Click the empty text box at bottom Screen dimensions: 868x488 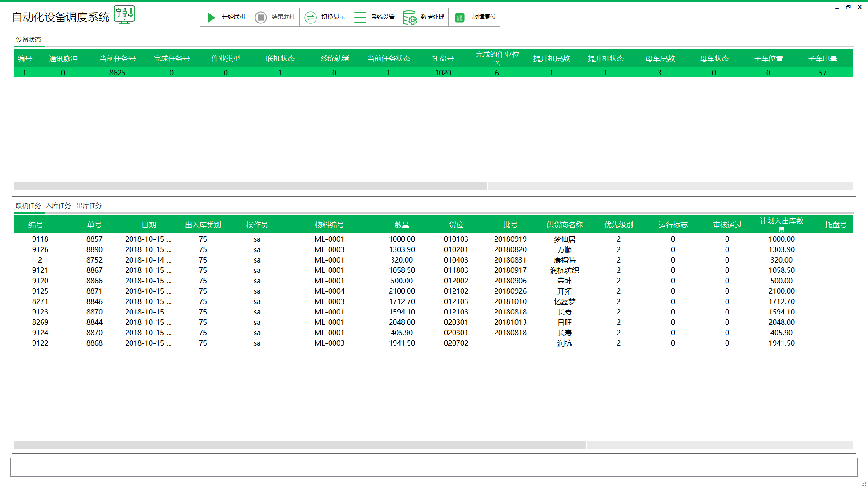433,467
